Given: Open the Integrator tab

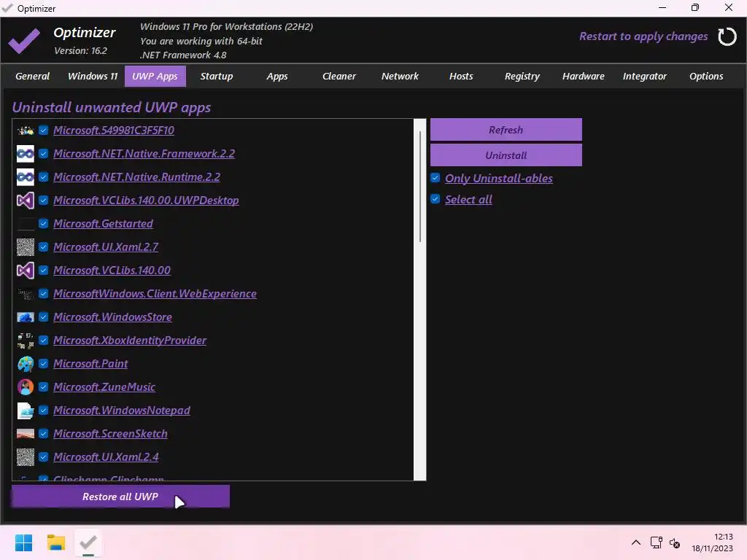Looking at the screenshot, I should (x=645, y=76).
